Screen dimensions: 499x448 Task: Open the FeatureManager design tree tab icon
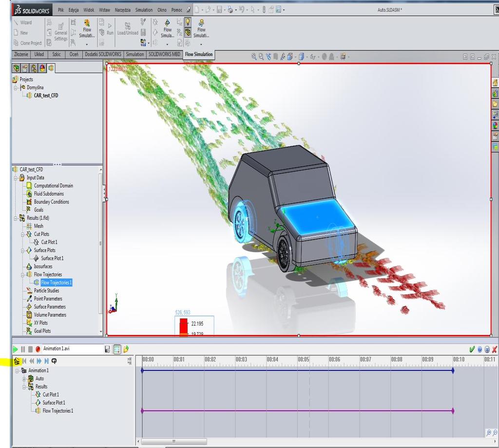pyautogui.click(x=16, y=68)
